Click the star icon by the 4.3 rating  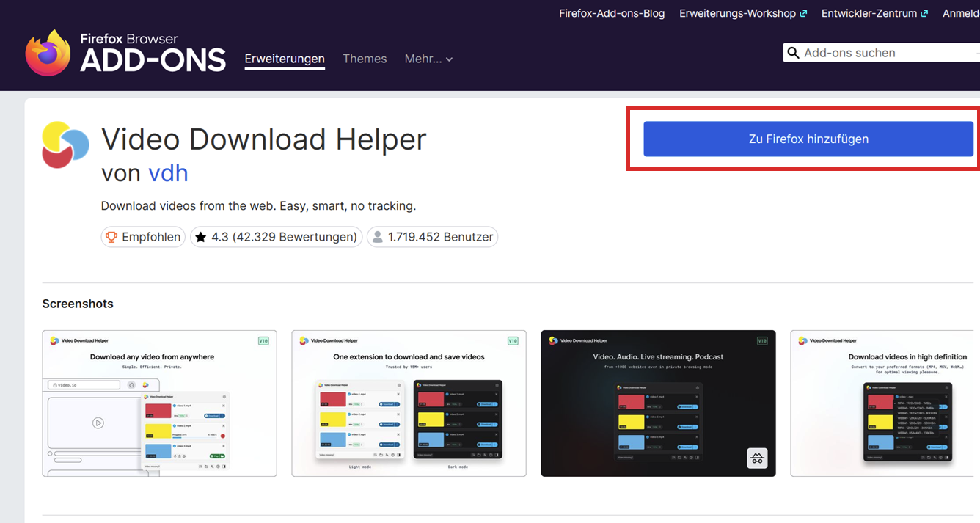201,237
